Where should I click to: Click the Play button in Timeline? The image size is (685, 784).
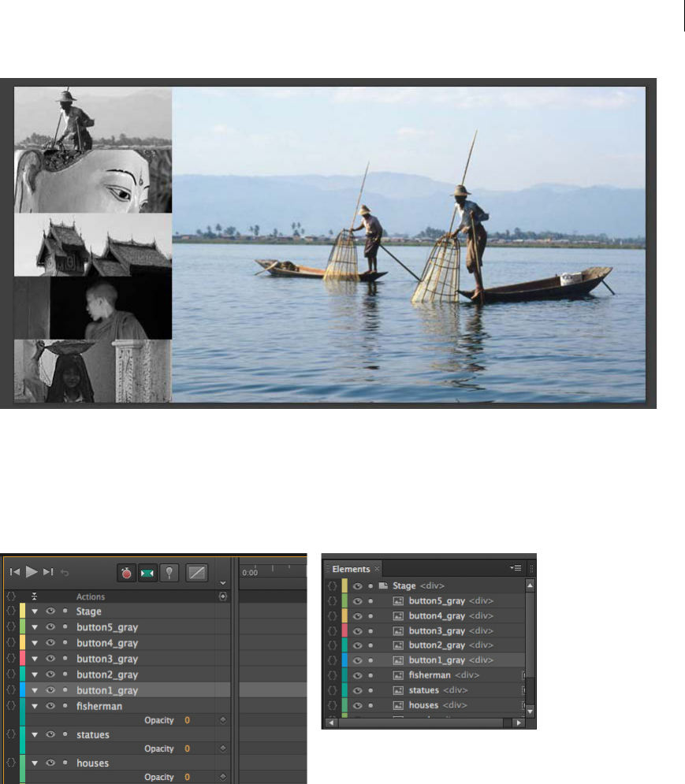tap(32, 571)
